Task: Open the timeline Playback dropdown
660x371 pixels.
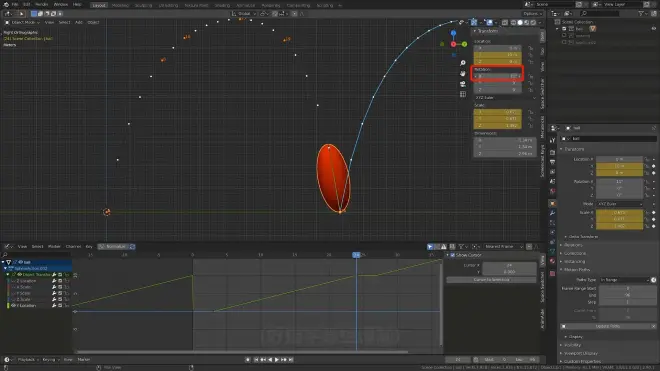Action: [x=27, y=360]
